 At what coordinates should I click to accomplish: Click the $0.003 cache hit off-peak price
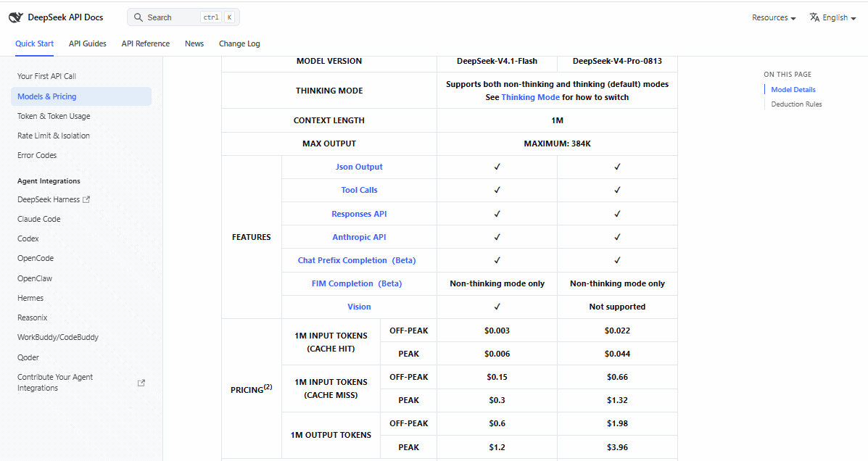pyautogui.click(x=497, y=331)
